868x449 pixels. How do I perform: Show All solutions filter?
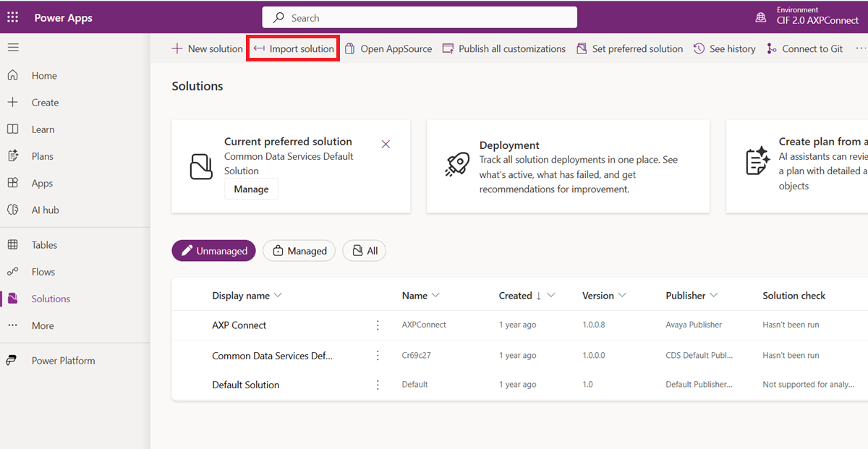365,251
